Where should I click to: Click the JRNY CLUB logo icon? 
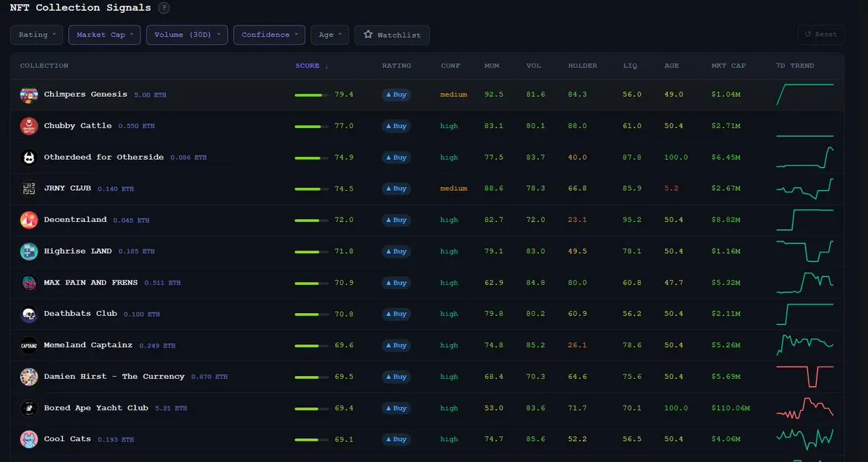point(29,189)
